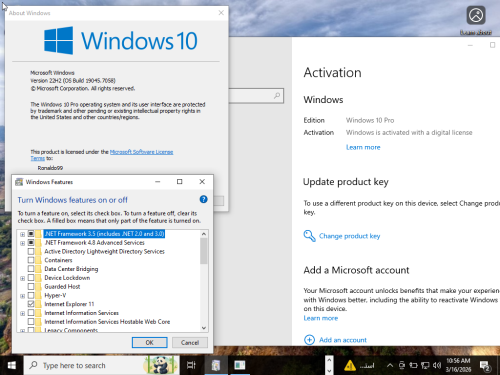Viewport: 500px width, 375px height.
Task: Click Learn more under the Activation status
Action: (x=363, y=147)
